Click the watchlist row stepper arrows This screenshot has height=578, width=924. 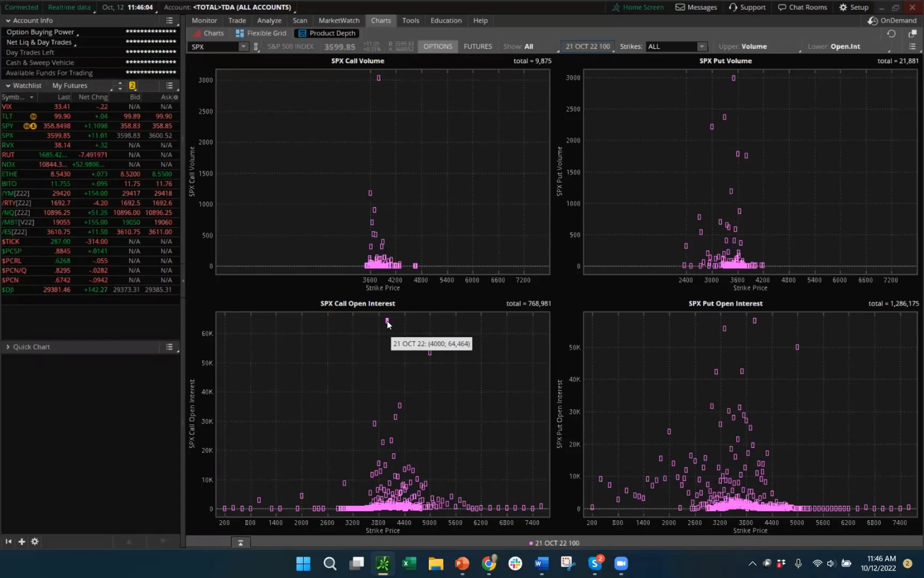(120, 86)
